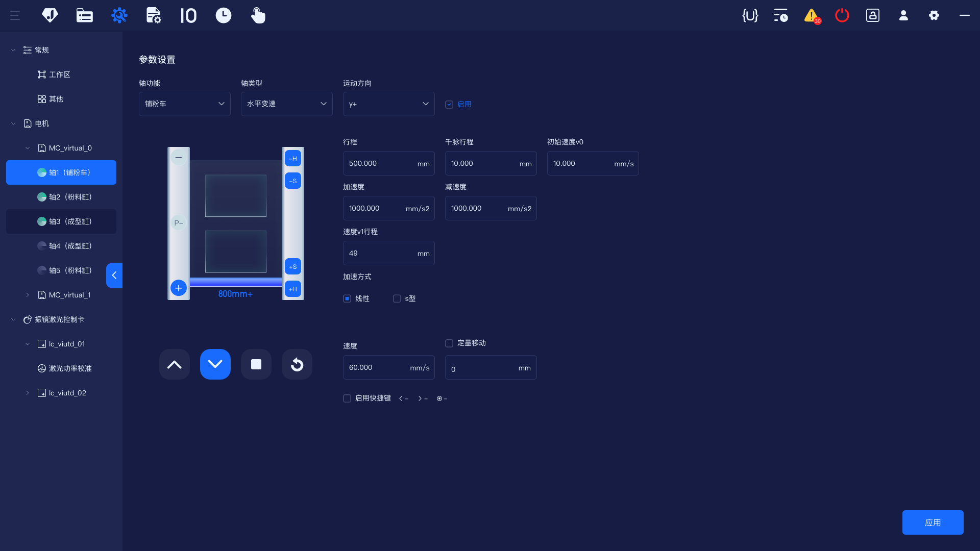The width and height of the screenshot is (980, 551).
Task: Open the IO panel icon
Action: click(188, 15)
